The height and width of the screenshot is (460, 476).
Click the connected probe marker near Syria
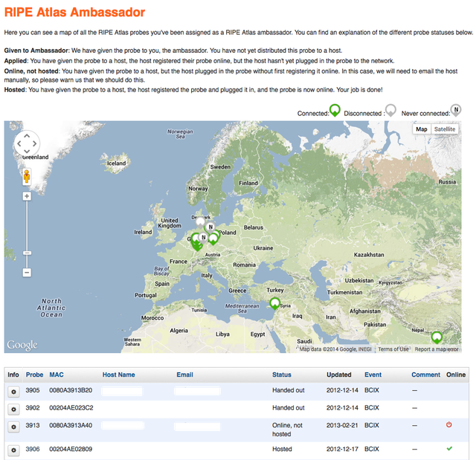(274, 303)
